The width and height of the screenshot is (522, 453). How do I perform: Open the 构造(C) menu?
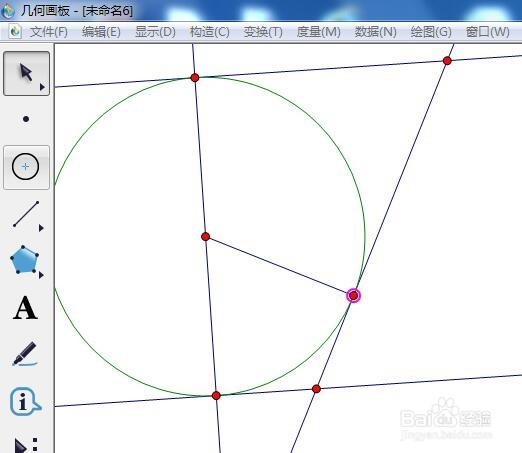click(210, 32)
